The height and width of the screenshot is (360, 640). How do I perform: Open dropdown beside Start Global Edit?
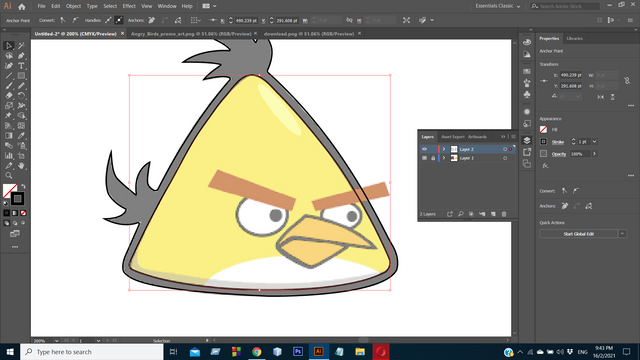point(622,234)
